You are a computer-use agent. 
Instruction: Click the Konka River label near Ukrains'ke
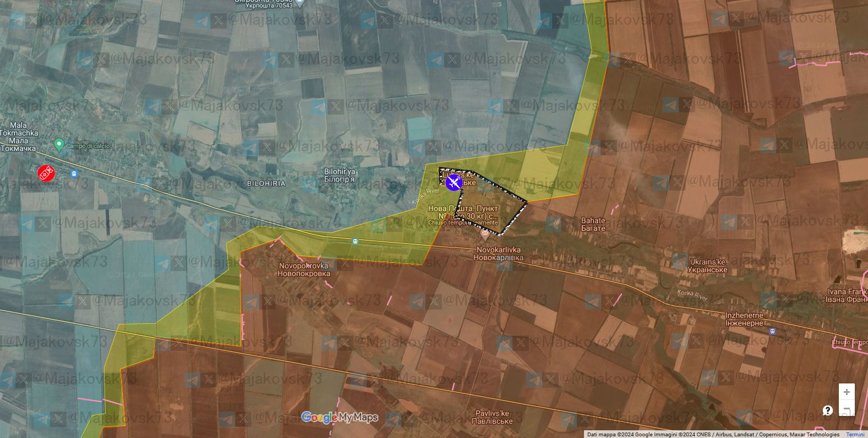pyautogui.click(x=692, y=295)
